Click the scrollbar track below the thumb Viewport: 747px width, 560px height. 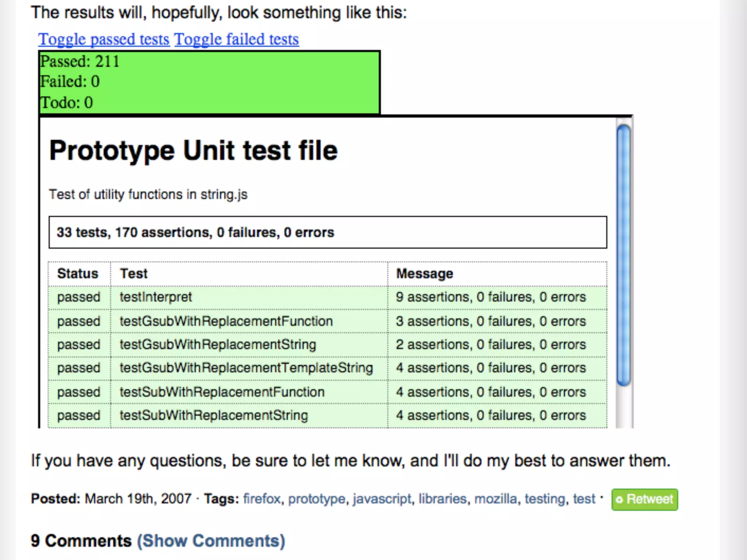(x=624, y=407)
